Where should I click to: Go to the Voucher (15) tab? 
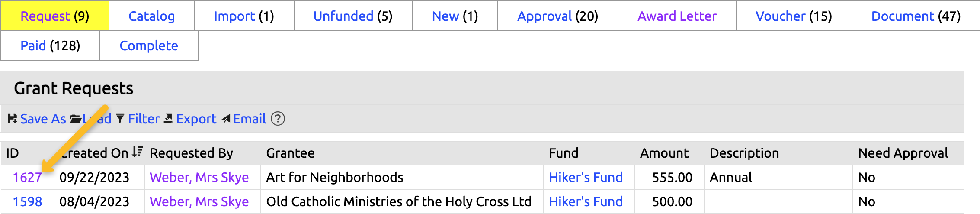tap(794, 16)
